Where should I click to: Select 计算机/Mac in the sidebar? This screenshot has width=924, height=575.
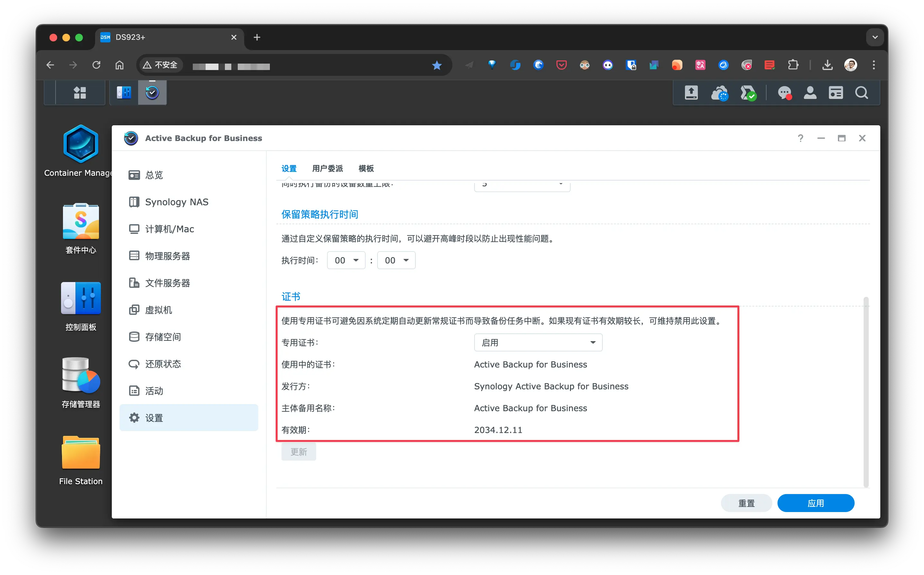[x=170, y=229]
